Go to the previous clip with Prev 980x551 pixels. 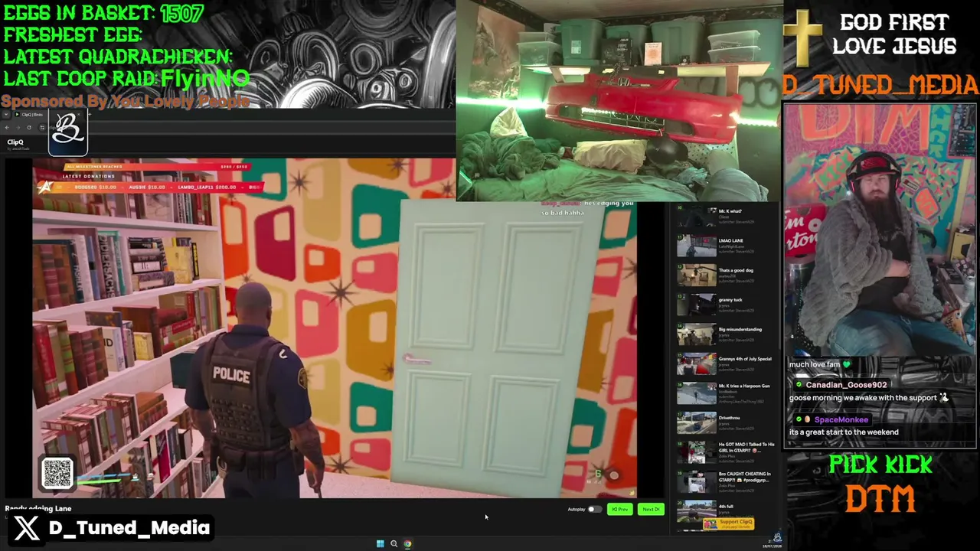point(619,509)
